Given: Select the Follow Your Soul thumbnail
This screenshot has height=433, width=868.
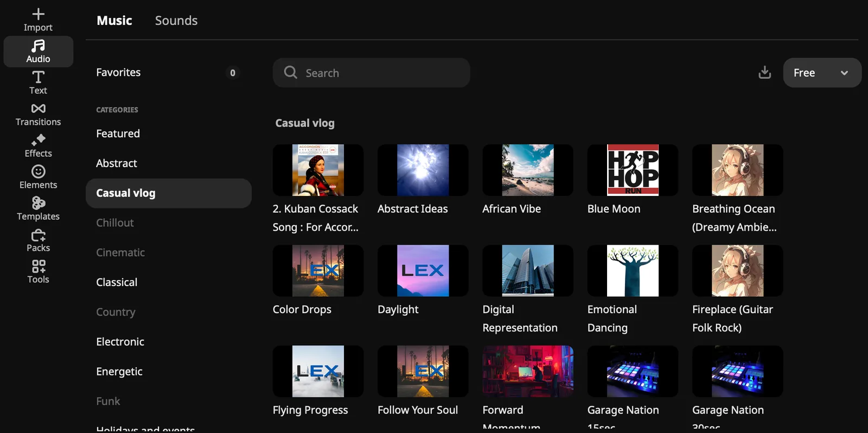Looking at the screenshot, I should pyautogui.click(x=423, y=371).
